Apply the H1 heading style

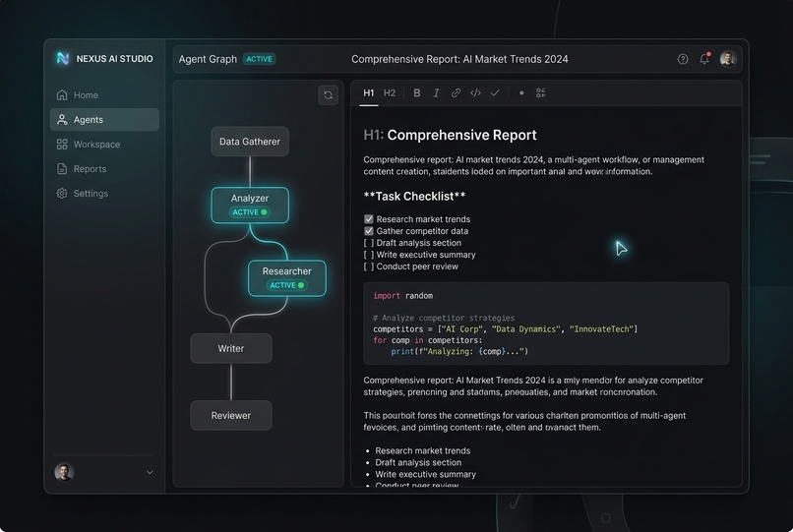point(369,93)
